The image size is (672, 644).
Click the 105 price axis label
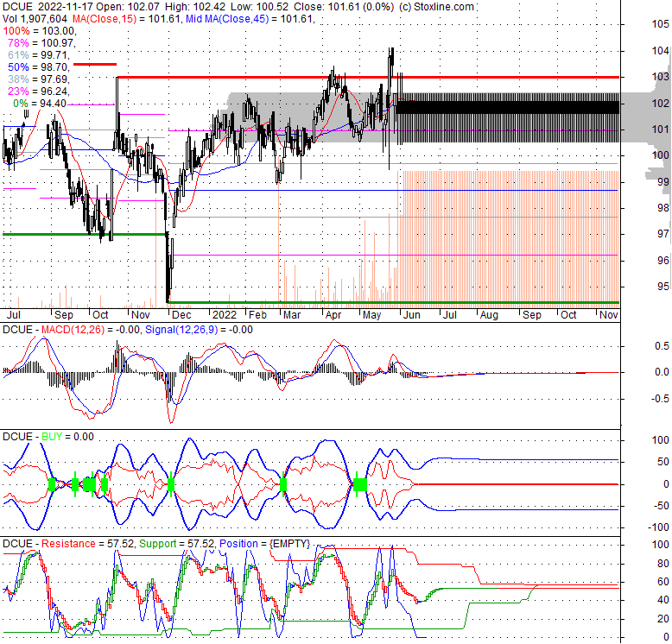[x=660, y=24]
